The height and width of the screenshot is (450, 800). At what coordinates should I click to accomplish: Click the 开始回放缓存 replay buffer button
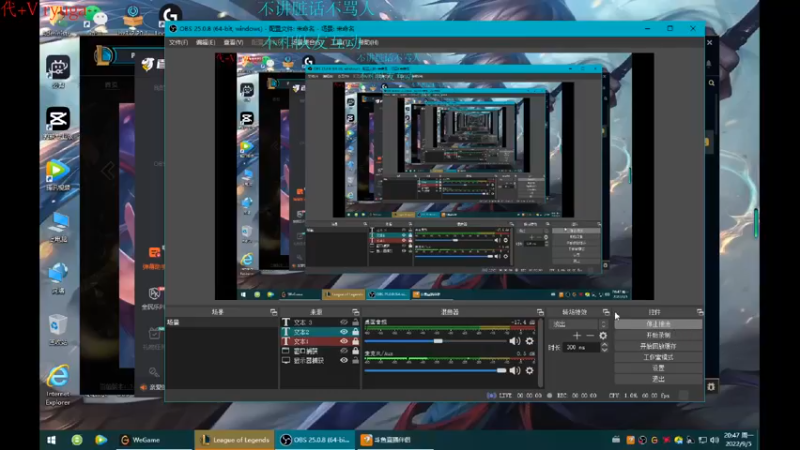(x=658, y=346)
